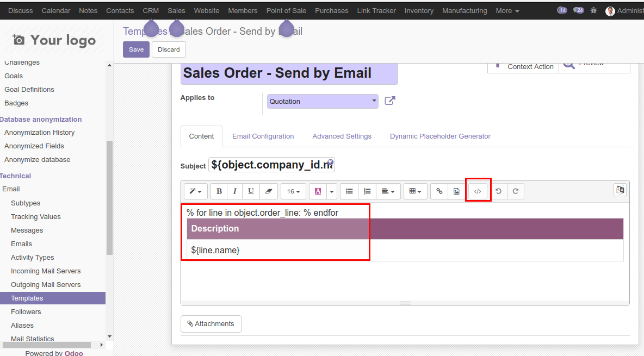Open the Applies to dropdown showing Quotation
Viewport: 644px width, 356px height.
tap(322, 101)
